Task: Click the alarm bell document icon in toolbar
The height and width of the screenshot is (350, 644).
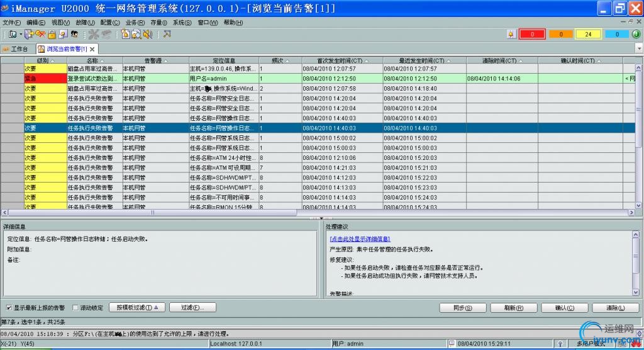Action: 125,35
